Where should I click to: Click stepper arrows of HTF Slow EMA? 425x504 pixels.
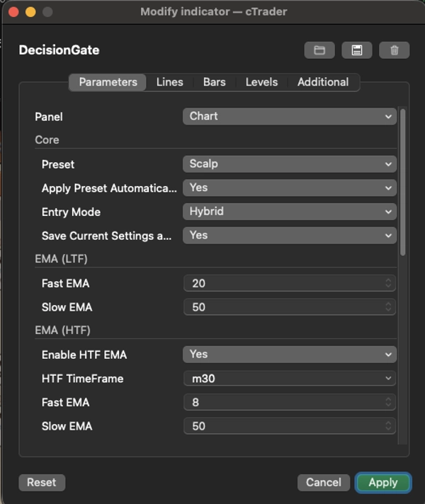388,426
